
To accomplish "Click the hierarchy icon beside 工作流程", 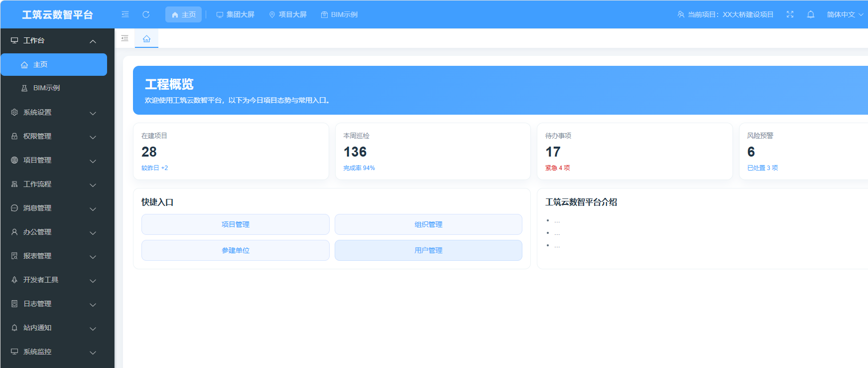I will tap(14, 184).
